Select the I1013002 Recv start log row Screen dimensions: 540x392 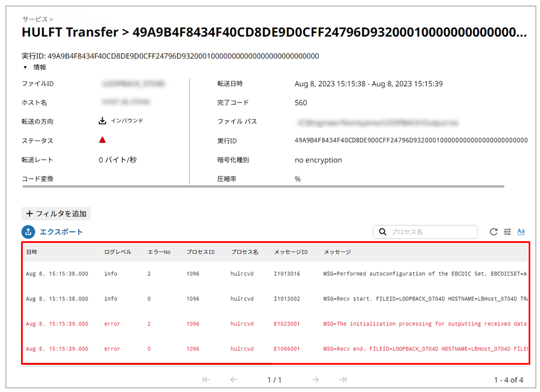pyautogui.click(x=287, y=299)
